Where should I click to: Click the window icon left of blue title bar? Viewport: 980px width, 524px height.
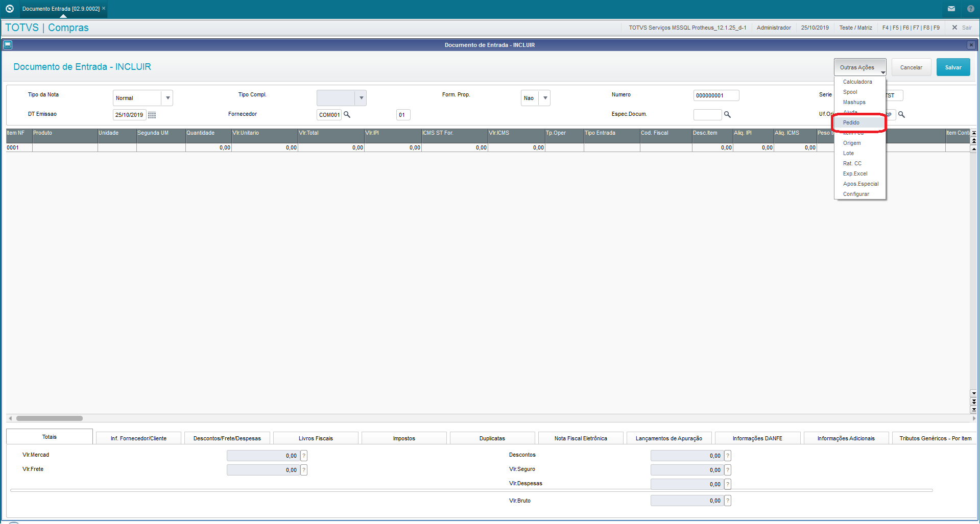tap(8, 45)
